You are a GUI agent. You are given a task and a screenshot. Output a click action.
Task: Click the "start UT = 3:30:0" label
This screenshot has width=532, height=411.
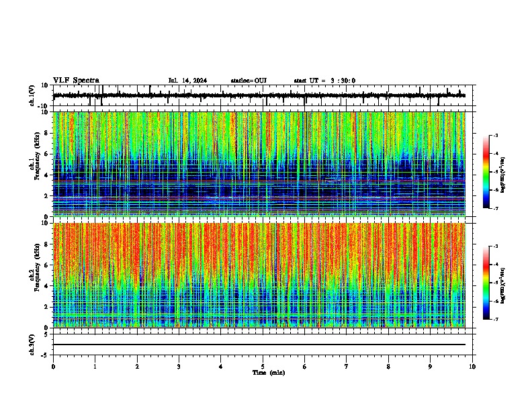click(x=324, y=81)
